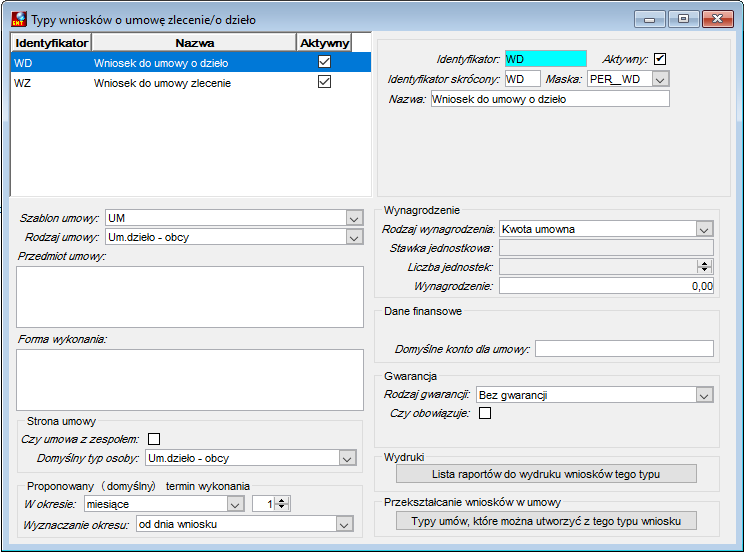
Task: Click the Przedmiot umowy text area
Action: [190, 297]
